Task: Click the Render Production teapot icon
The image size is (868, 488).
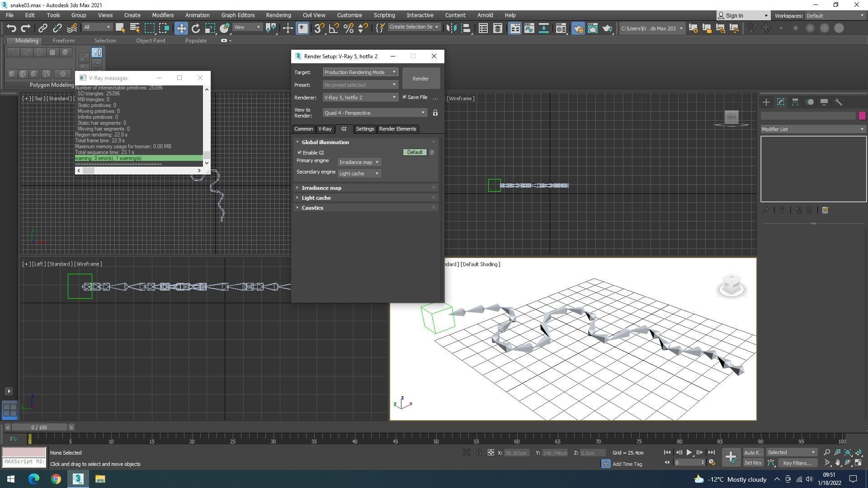Action: tap(607, 28)
